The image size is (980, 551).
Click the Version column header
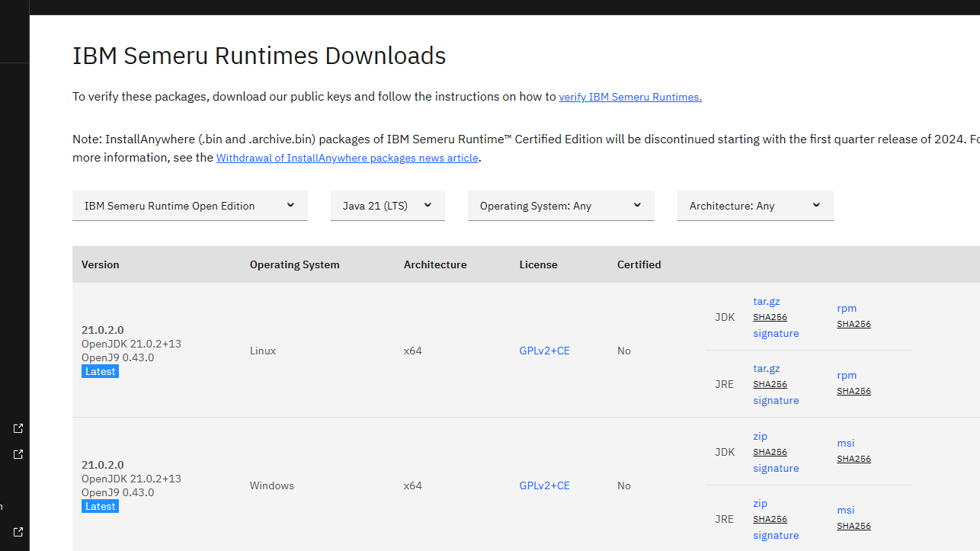point(101,264)
